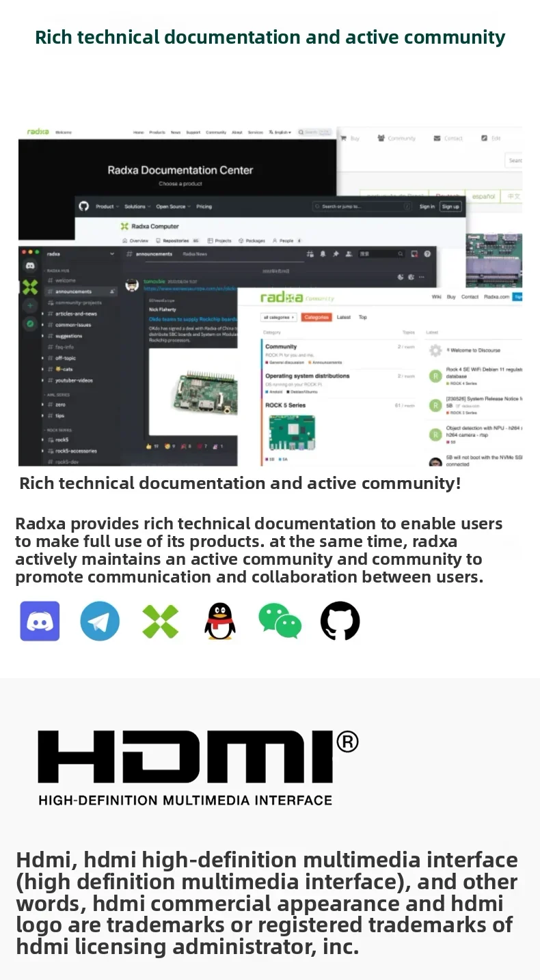Select the Radxa server icon in Discord sidebar

30,287
